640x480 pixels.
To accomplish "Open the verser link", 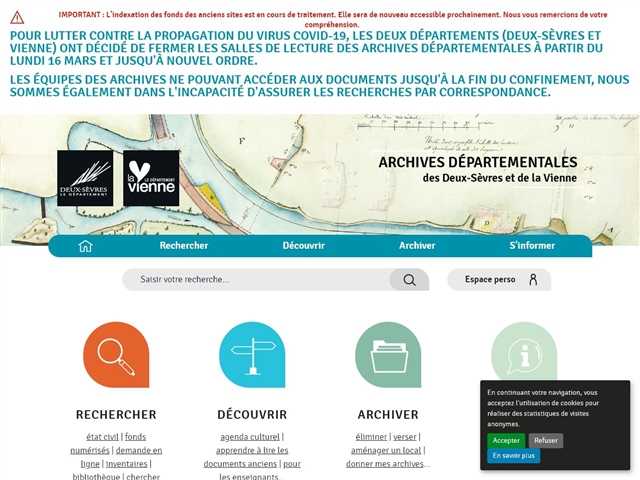I will pyautogui.click(x=405, y=437).
